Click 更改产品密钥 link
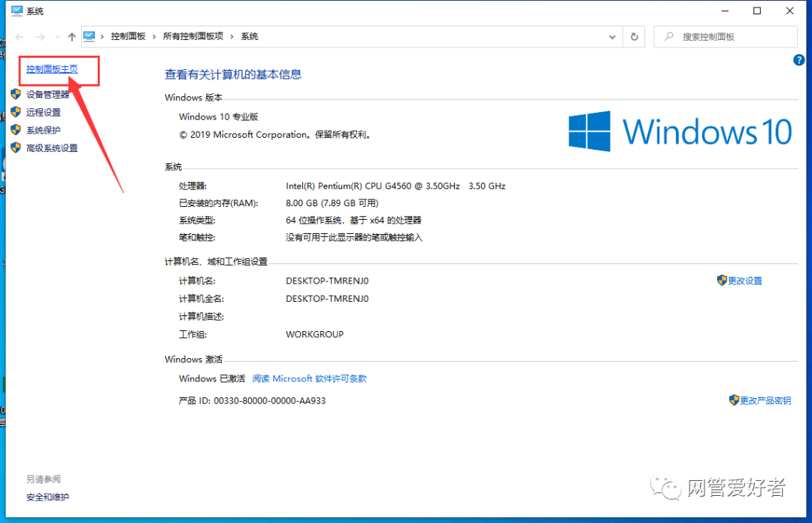 [765, 400]
